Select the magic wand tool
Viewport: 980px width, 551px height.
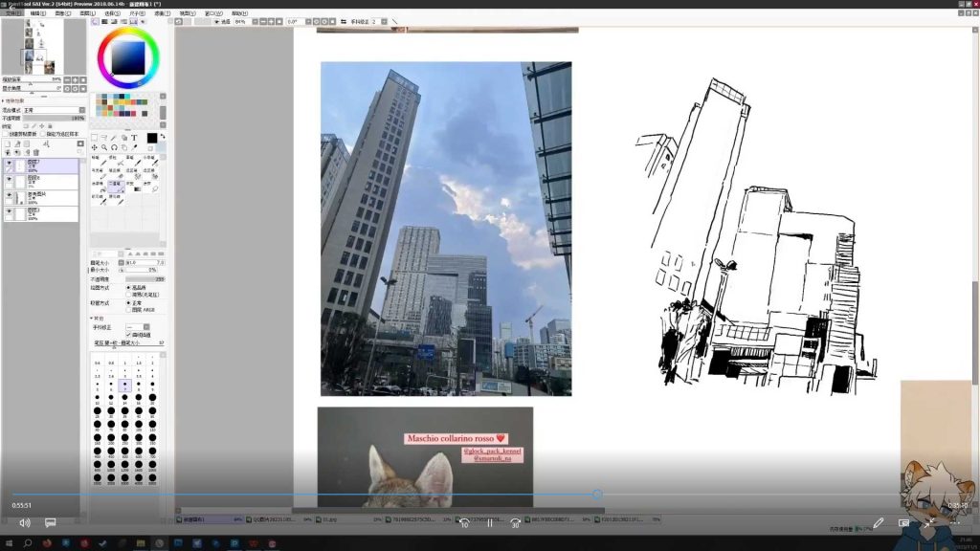point(114,138)
